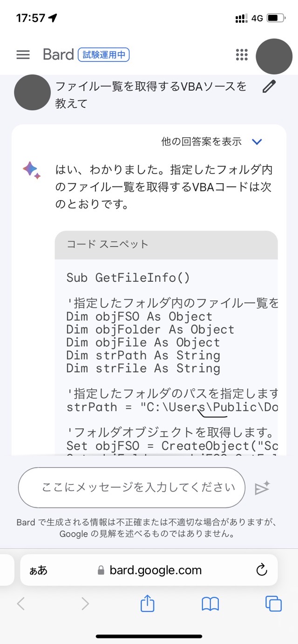This screenshot has width=298, height=644.
Task: Expand other drafts chevron
Action: coord(257,142)
